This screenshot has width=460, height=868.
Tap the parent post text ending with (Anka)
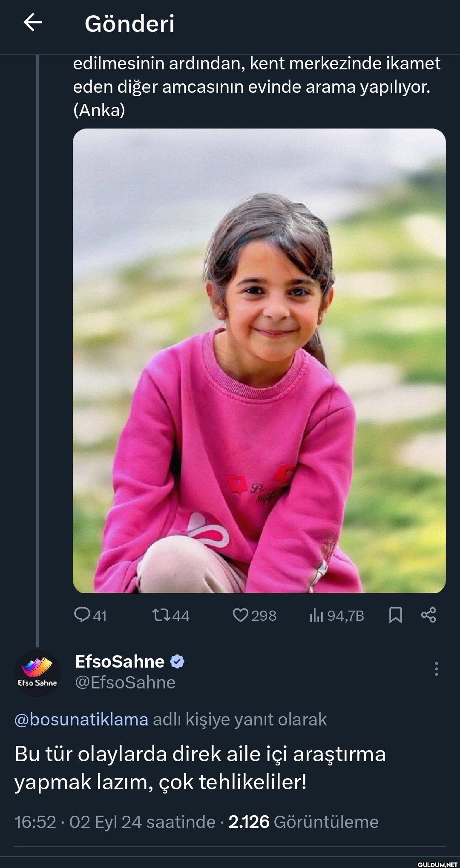pyautogui.click(x=256, y=87)
